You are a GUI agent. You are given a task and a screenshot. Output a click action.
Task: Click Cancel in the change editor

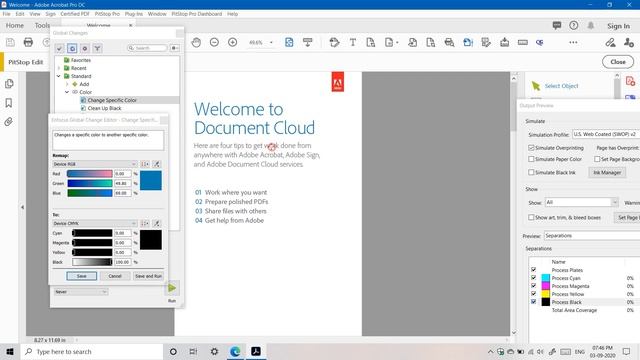coord(115,276)
